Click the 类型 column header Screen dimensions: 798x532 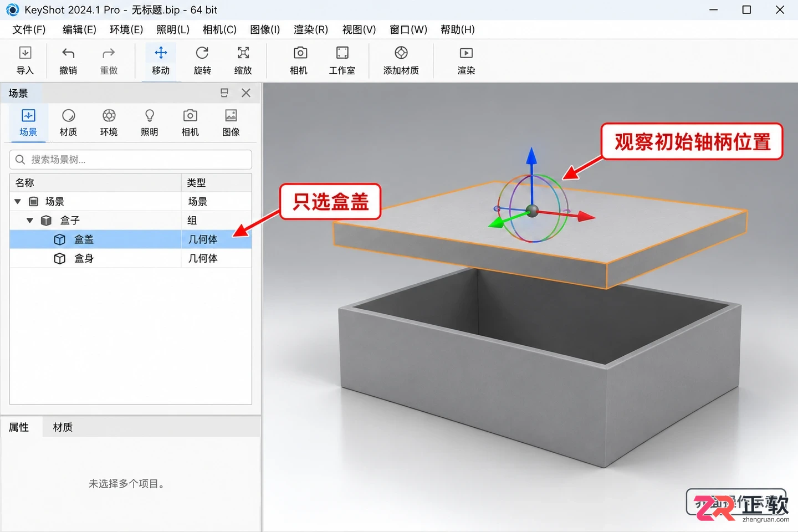click(217, 182)
